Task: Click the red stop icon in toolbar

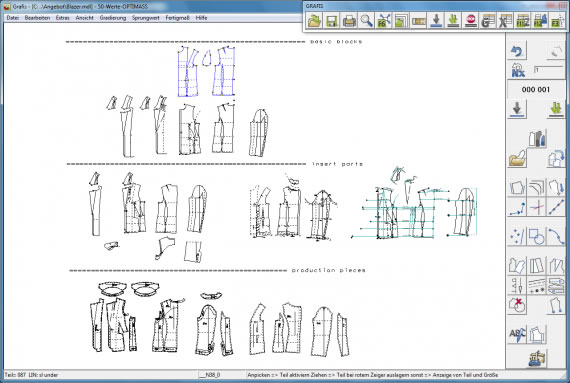Action: point(471,21)
